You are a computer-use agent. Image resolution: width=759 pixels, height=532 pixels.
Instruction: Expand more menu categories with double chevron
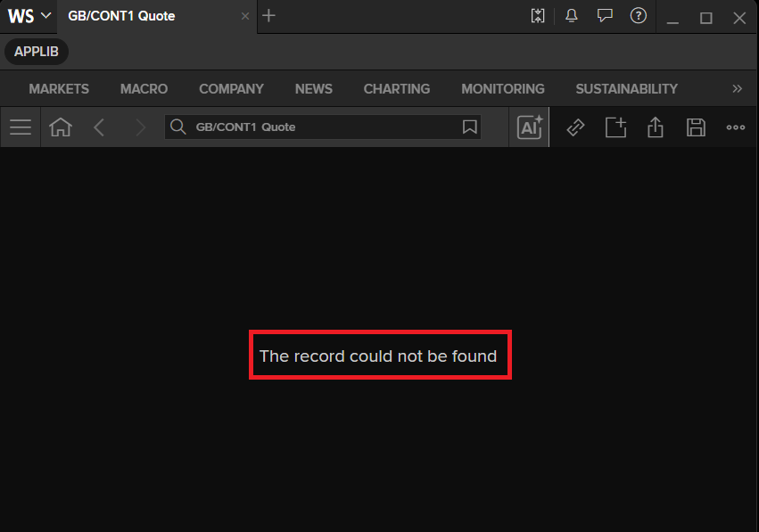tap(737, 89)
